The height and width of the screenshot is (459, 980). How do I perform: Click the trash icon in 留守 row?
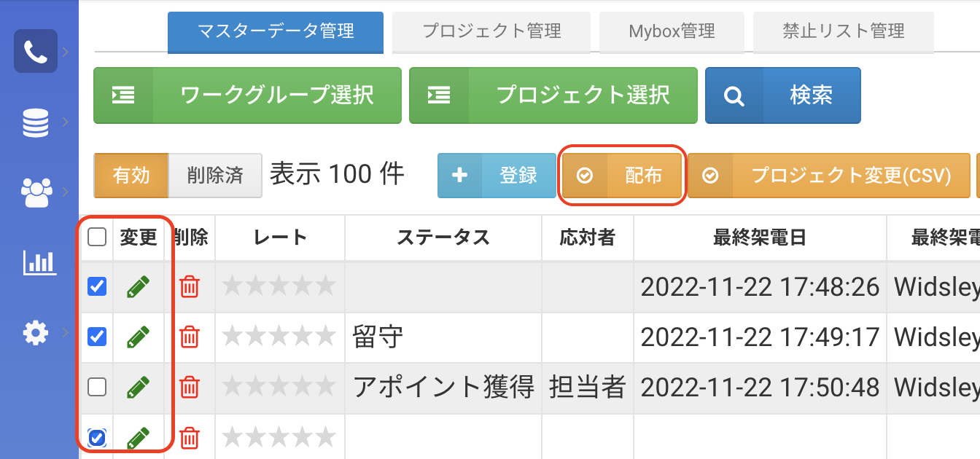pyautogui.click(x=190, y=337)
